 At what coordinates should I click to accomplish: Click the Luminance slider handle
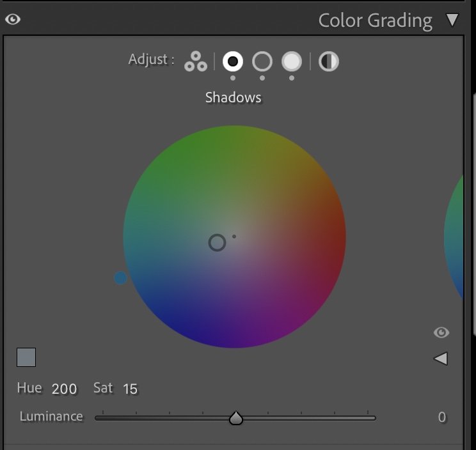(236, 418)
